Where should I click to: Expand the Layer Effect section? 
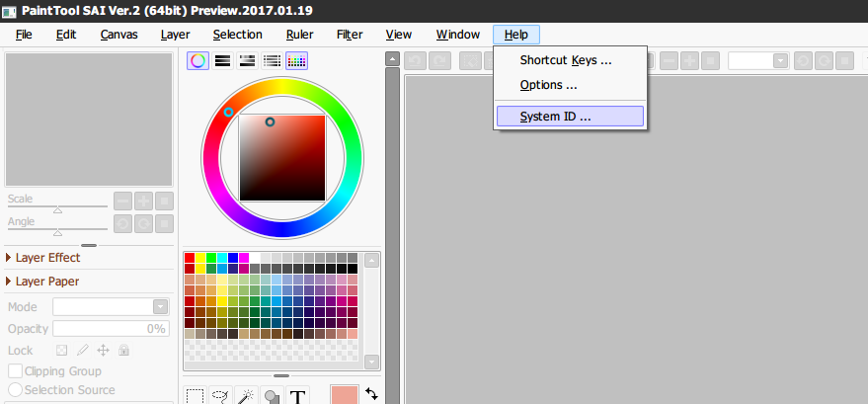tap(10, 258)
